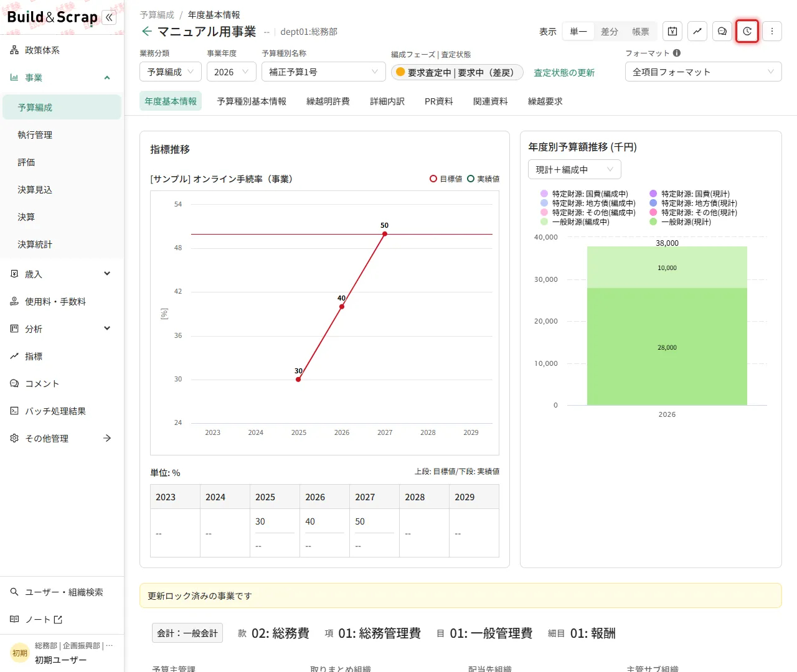797x672 pixels.
Task: Click the external link icon beside ノート
Action: (58, 620)
